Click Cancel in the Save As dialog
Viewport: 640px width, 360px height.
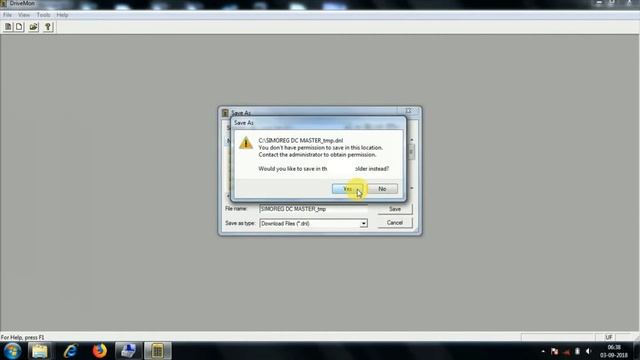[395, 223]
